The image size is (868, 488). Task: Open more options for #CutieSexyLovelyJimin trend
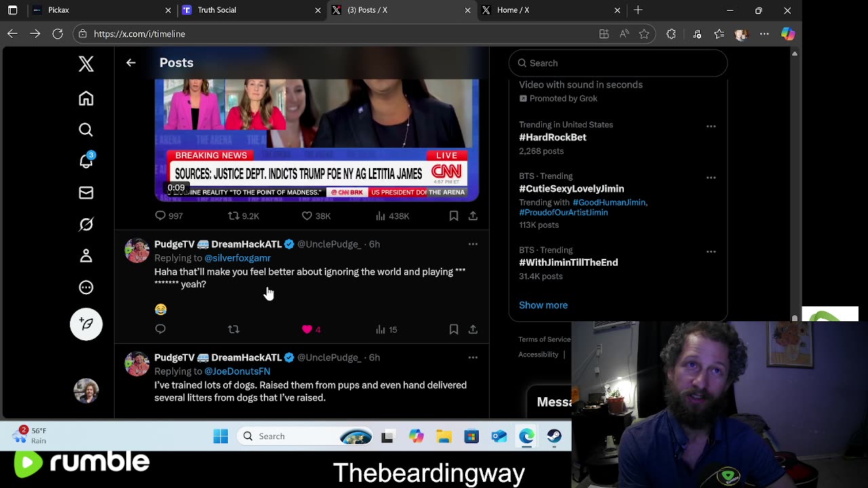point(711,178)
